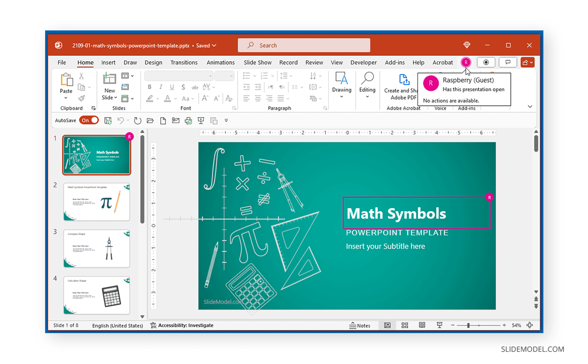Toggle Bold formatting
588x364 pixels.
click(149, 87)
